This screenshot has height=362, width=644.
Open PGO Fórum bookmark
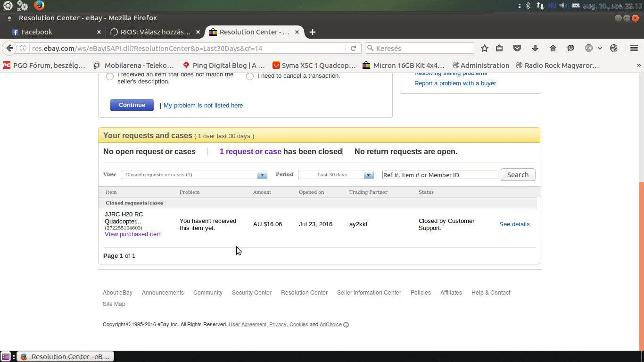pos(44,66)
